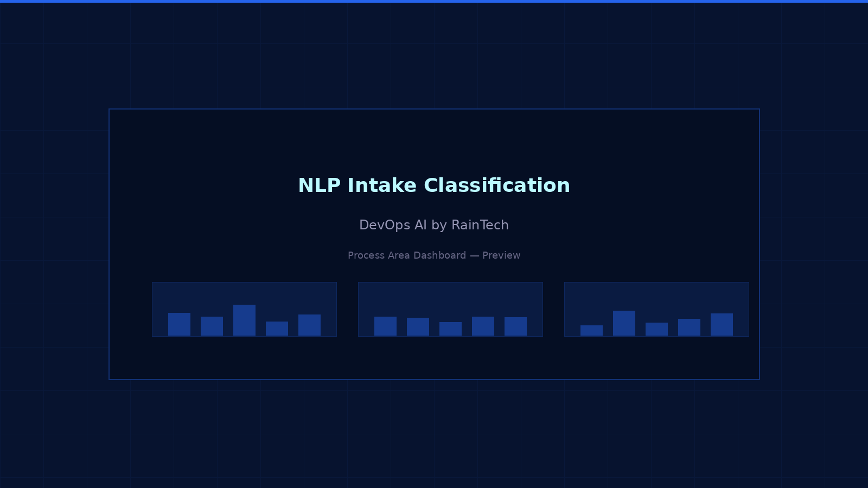Select the rightmost bar chart panel
Screen dimensions: 868x488
pos(656,309)
